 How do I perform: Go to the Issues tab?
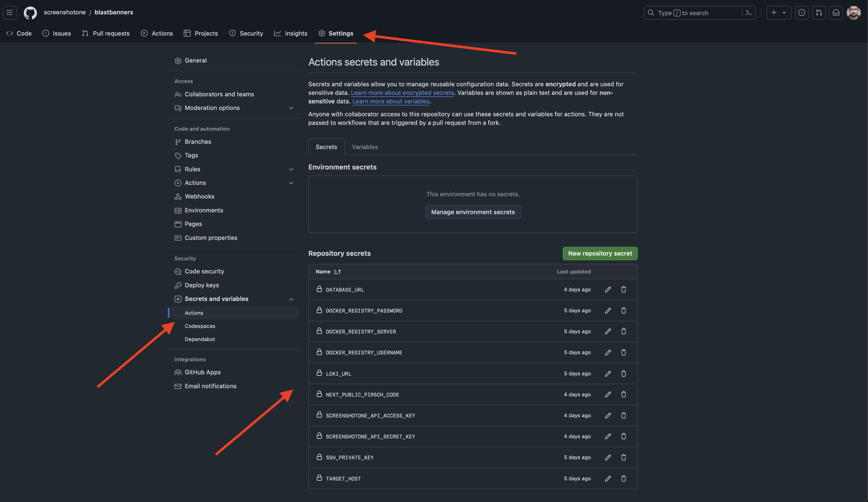coord(57,33)
